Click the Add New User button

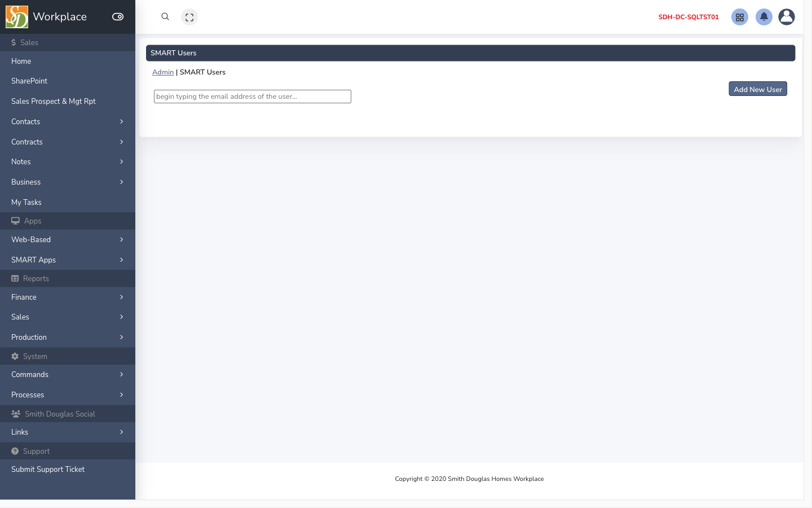pos(758,89)
